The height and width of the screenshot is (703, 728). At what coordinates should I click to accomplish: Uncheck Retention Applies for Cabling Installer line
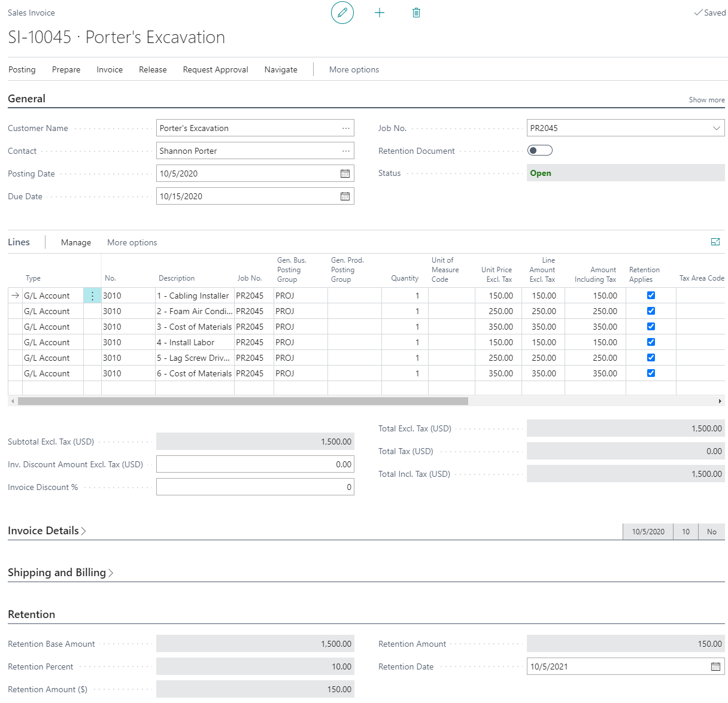coord(651,296)
